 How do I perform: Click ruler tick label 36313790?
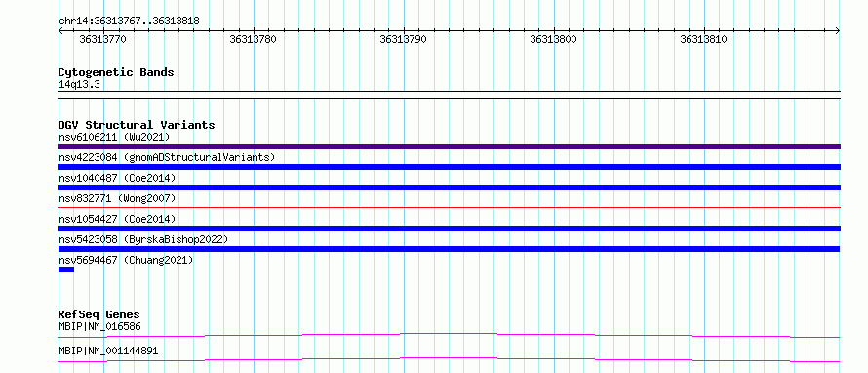pos(403,39)
